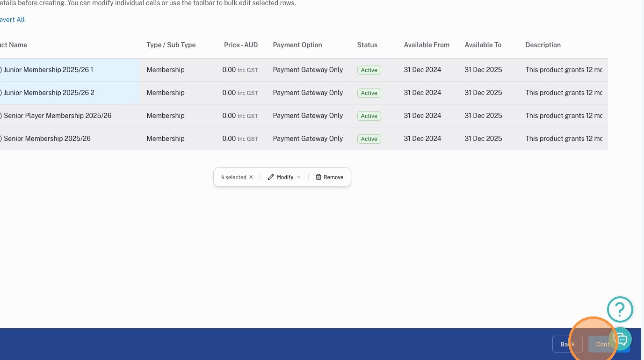
Task: Click the Back button
Action: click(567, 344)
